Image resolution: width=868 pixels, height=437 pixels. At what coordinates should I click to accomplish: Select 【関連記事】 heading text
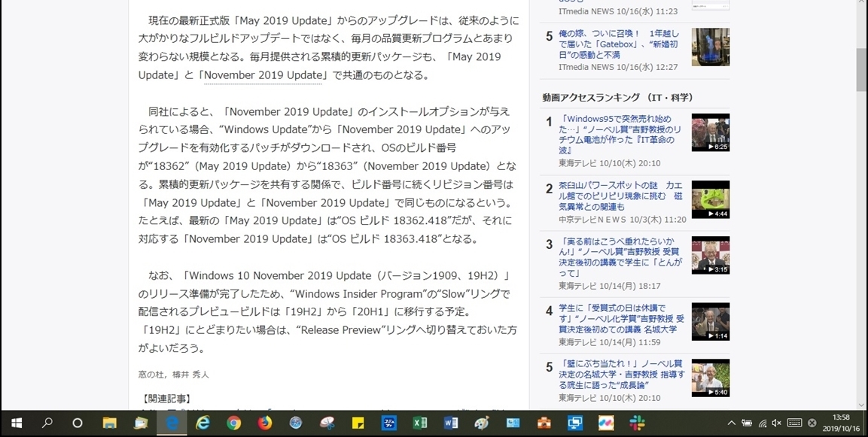(x=166, y=399)
